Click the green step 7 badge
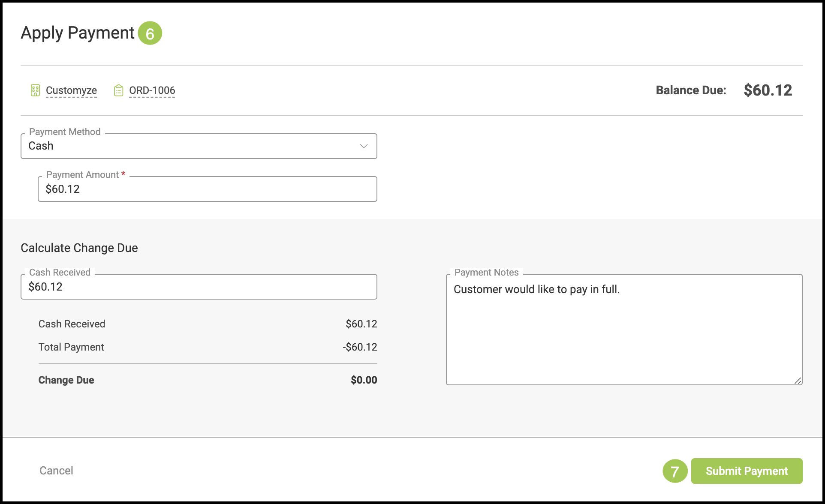Viewport: 825px width, 504px height. pos(674,471)
